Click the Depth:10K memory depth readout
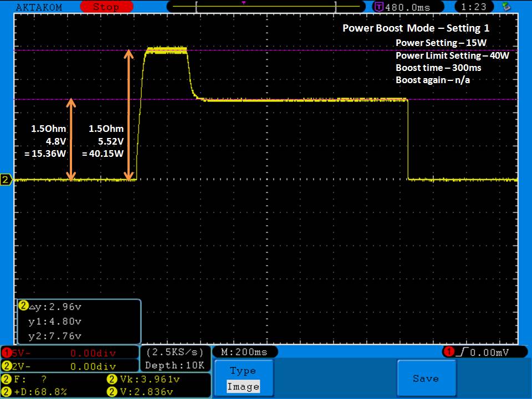The width and height of the screenshot is (532, 399). [175, 366]
